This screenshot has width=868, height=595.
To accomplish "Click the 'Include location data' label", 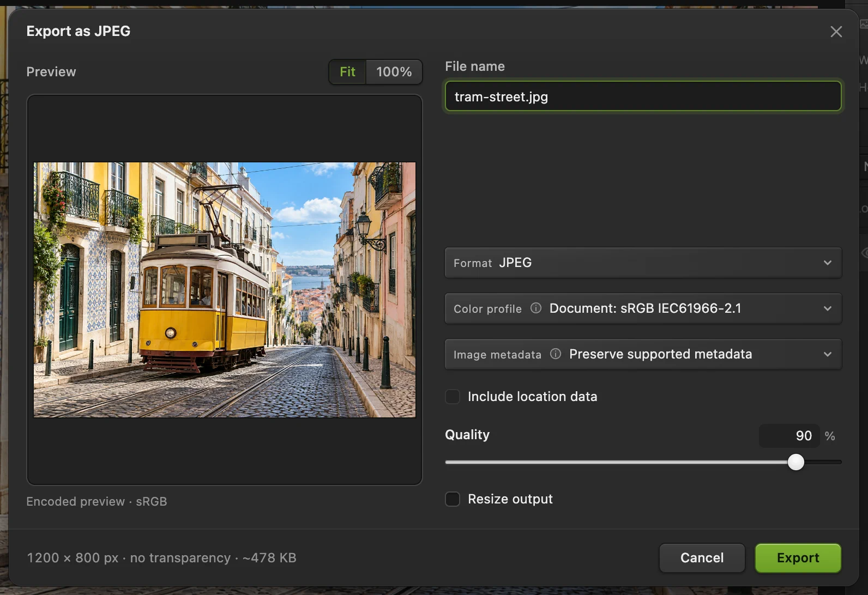I will pyautogui.click(x=532, y=397).
